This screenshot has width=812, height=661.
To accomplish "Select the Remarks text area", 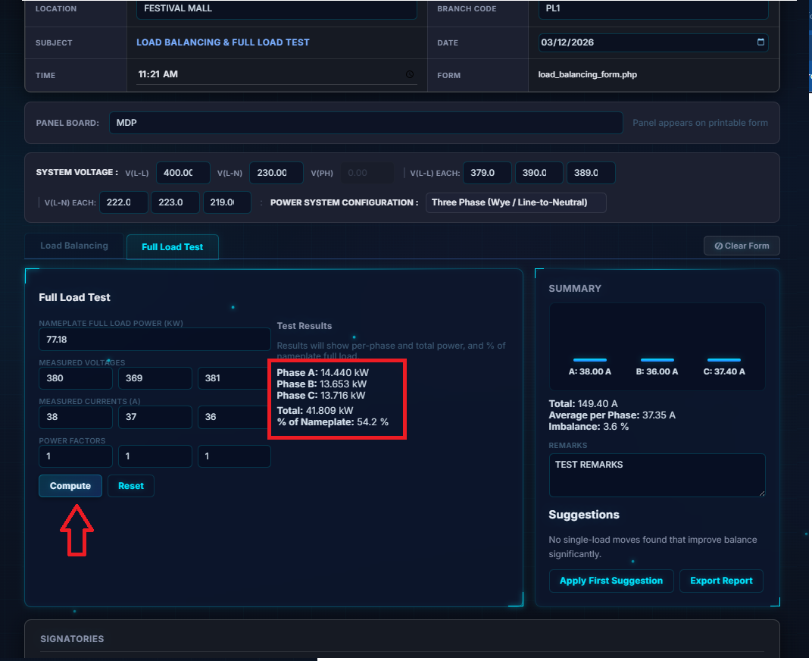I will (656, 475).
